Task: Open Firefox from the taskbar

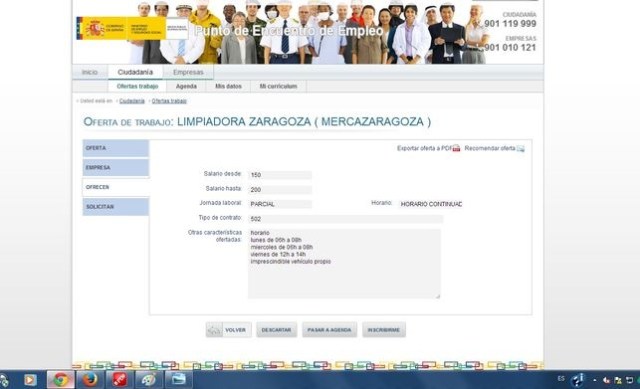Action: pos(90,380)
